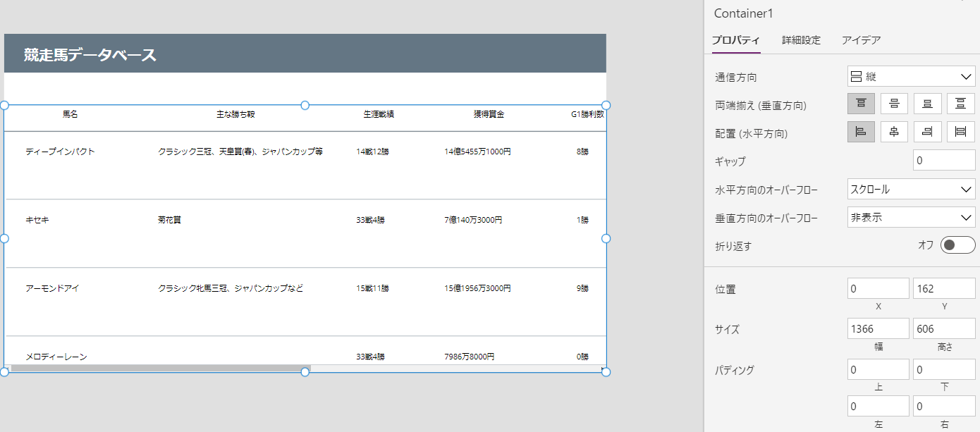
Task: Select the 競走馬データベース header title
Action: [90, 55]
